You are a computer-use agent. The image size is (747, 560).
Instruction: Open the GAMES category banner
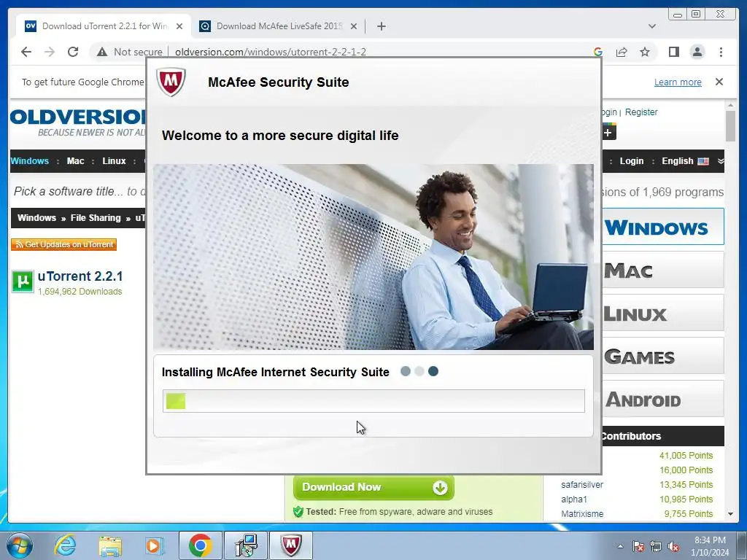(x=662, y=356)
